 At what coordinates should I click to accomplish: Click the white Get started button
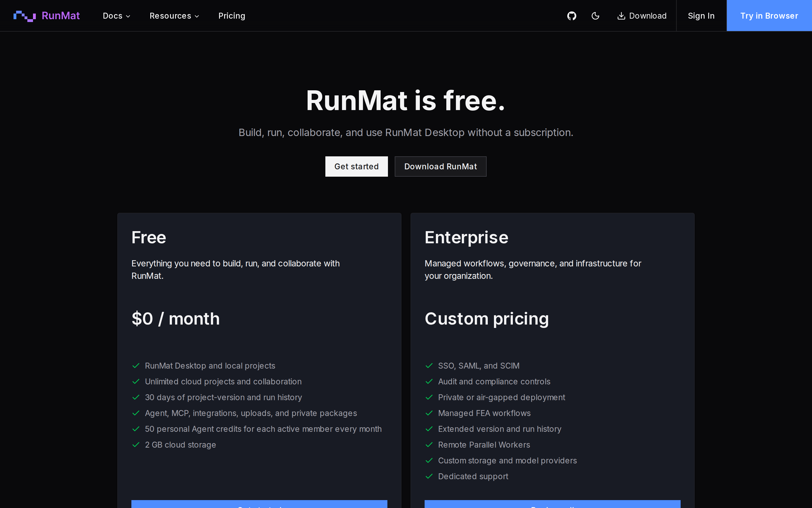pos(356,166)
